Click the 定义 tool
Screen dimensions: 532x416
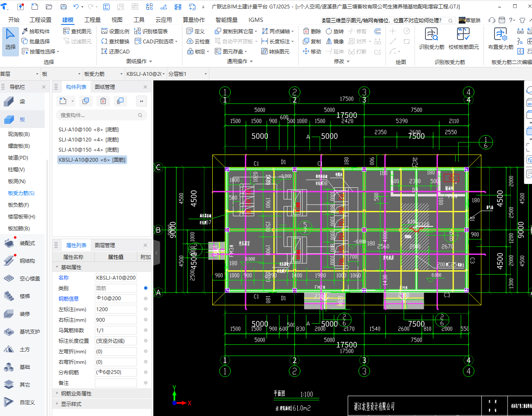195,31
